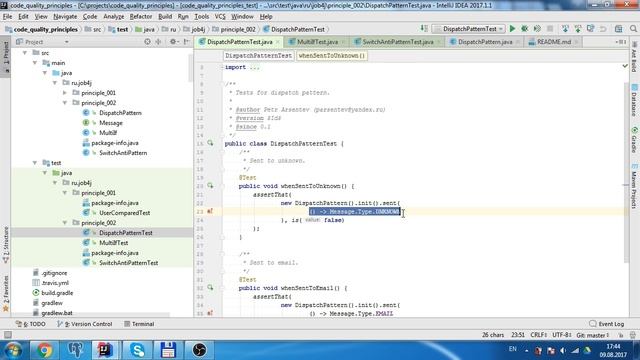
Task: Open the Project Structure icon
Action: (619, 29)
